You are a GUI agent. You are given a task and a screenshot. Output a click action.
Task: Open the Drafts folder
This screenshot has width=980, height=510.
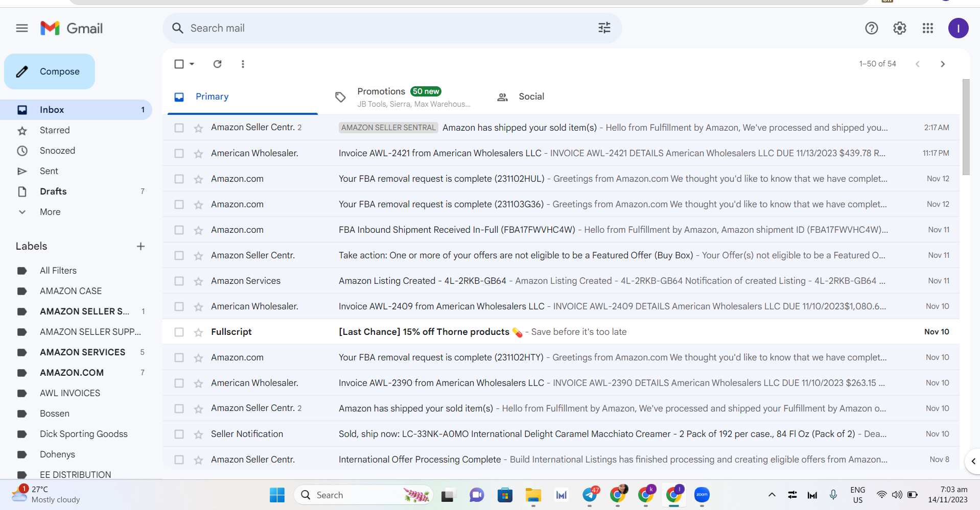point(76,191)
